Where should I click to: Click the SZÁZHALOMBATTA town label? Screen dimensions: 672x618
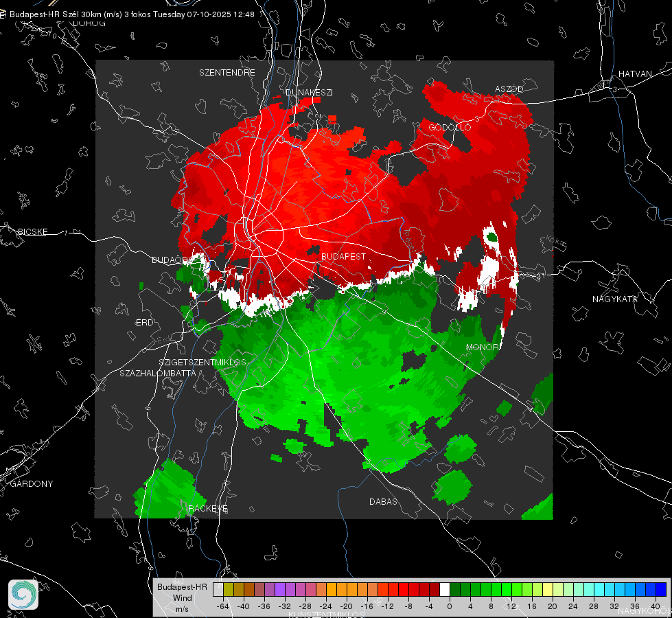click(x=158, y=373)
